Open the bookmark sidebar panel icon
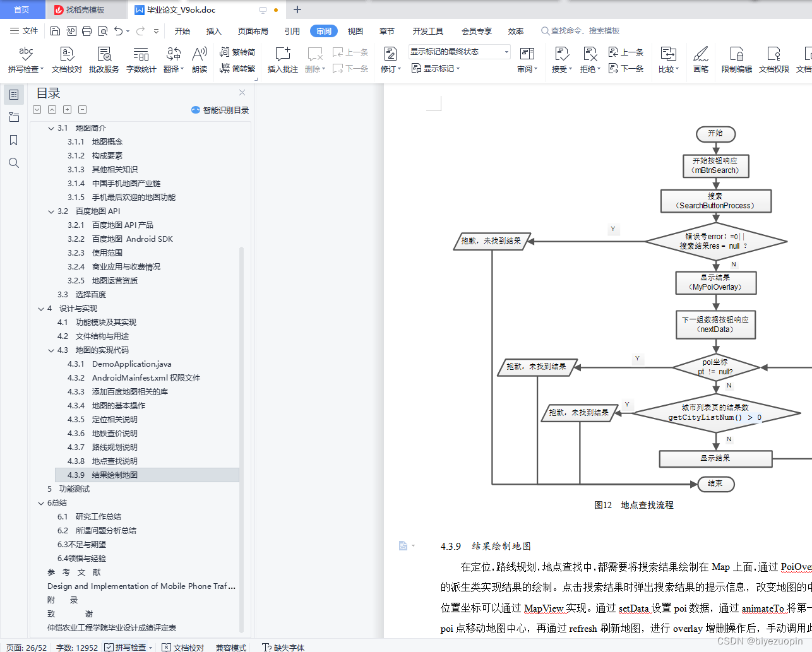The width and height of the screenshot is (812, 652). [x=14, y=140]
